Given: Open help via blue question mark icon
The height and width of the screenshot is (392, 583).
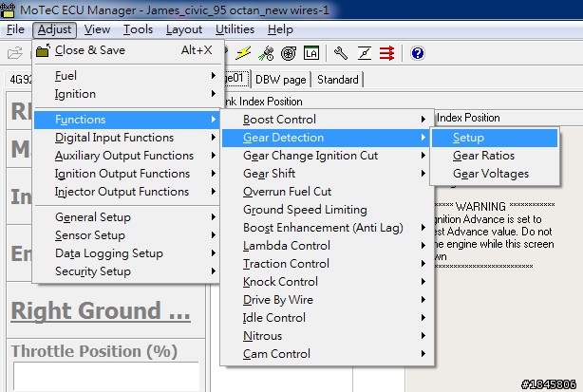Looking at the screenshot, I should (418, 53).
